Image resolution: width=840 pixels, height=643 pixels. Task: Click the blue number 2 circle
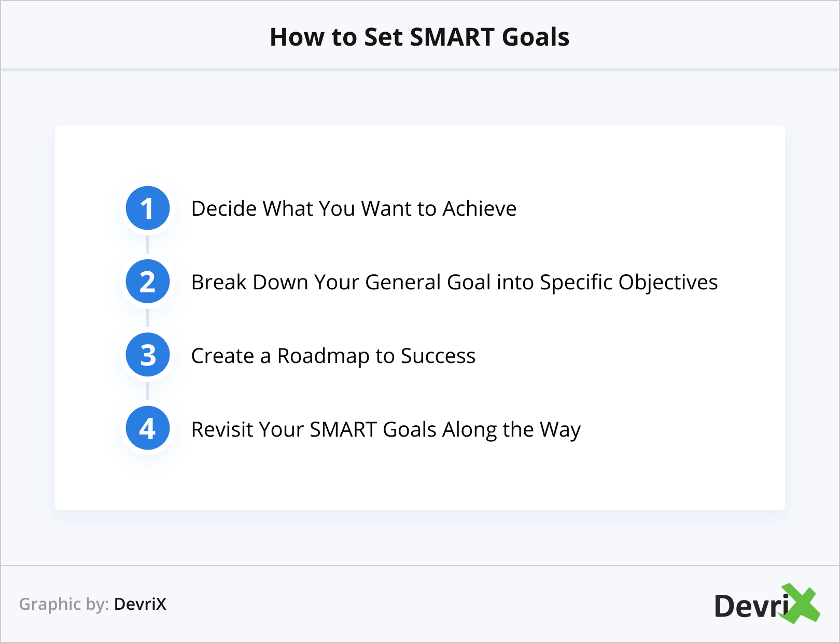tap(148, 282)
